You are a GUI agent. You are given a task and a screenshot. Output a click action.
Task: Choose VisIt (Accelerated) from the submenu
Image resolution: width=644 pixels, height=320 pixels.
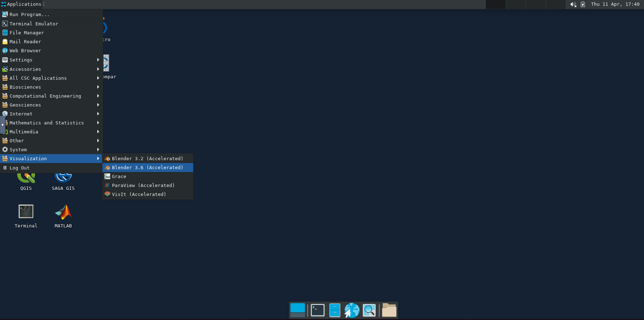139,194
